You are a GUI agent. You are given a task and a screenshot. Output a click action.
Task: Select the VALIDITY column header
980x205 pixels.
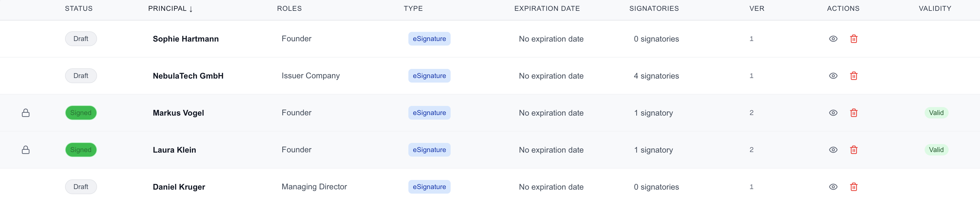[935, 8]
